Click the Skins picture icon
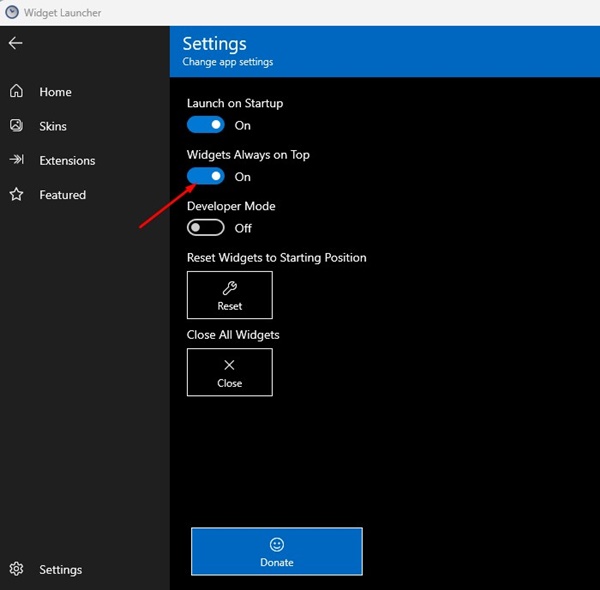 click(16, 125)
